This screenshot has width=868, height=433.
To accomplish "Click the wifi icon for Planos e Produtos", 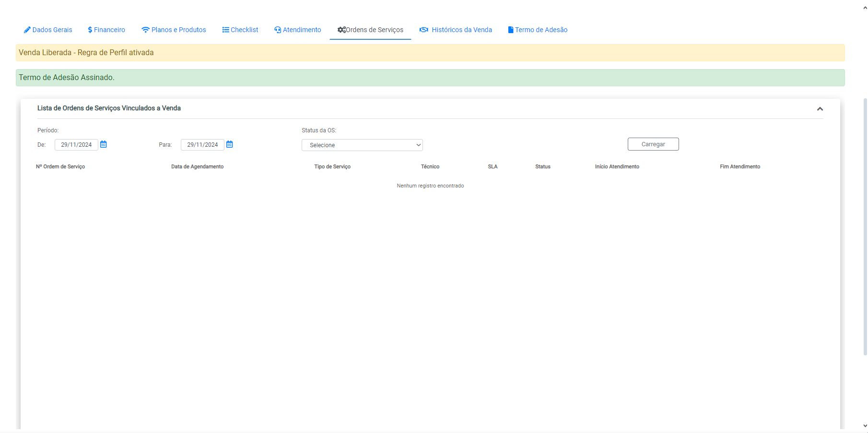I will (145, 30).
